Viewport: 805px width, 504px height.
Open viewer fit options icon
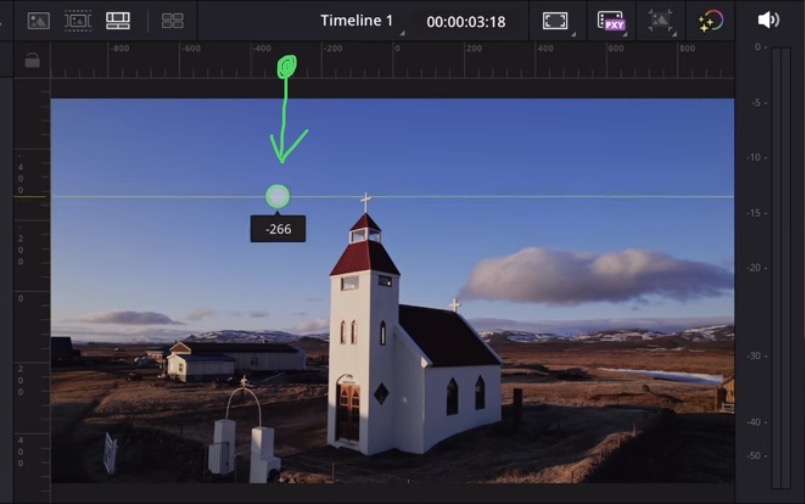coord(555,21)
